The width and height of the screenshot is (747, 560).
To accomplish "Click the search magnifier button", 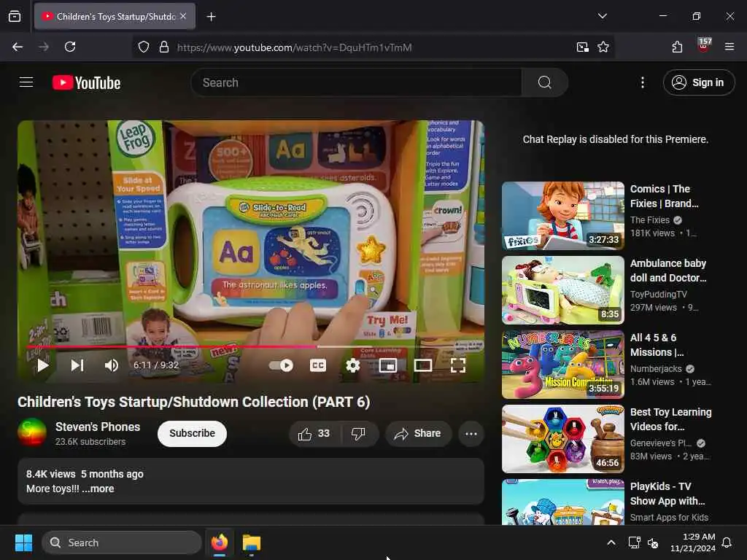I will tap(544, 82).
